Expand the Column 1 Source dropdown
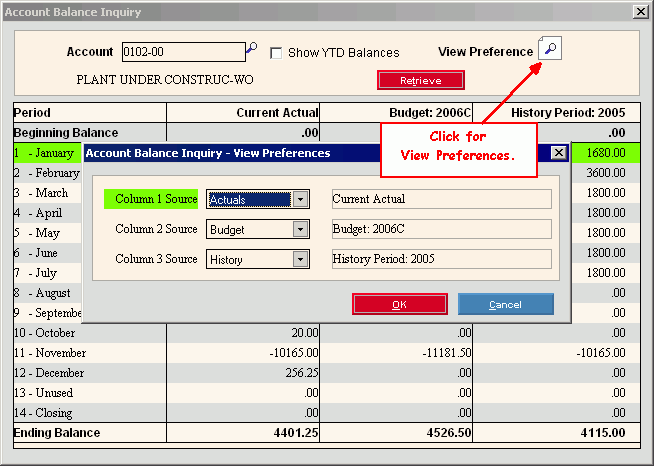The height and width of the screenshot is (466, 654). click(x=300, y=199)
